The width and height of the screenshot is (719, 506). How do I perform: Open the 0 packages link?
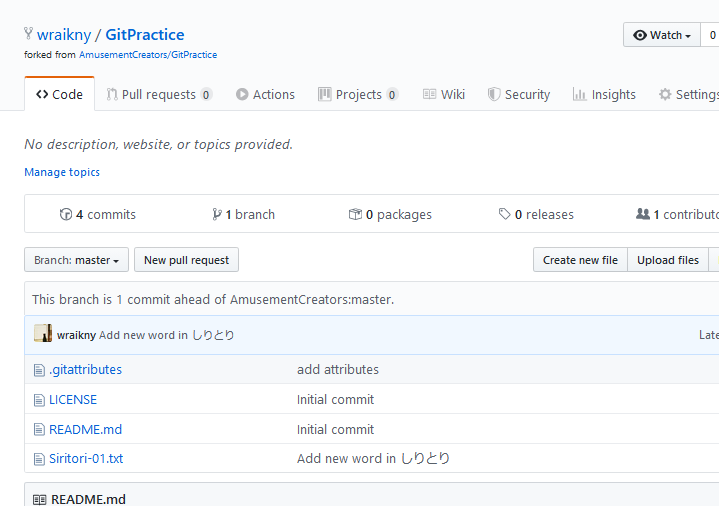390,214
